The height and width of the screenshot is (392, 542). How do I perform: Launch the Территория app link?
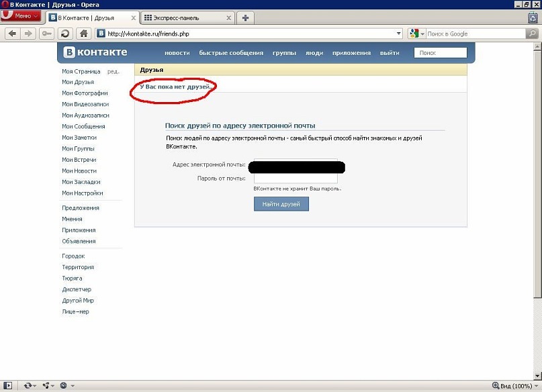[78, 267]
